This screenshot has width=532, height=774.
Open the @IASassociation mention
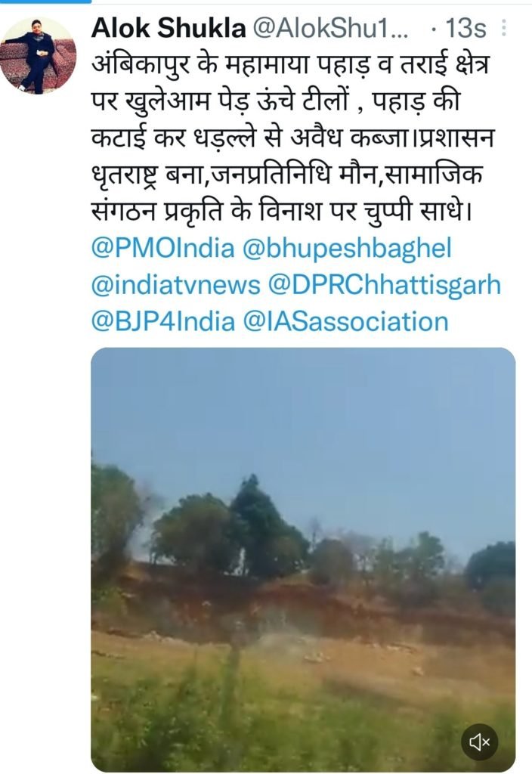(x=345, y=321)
